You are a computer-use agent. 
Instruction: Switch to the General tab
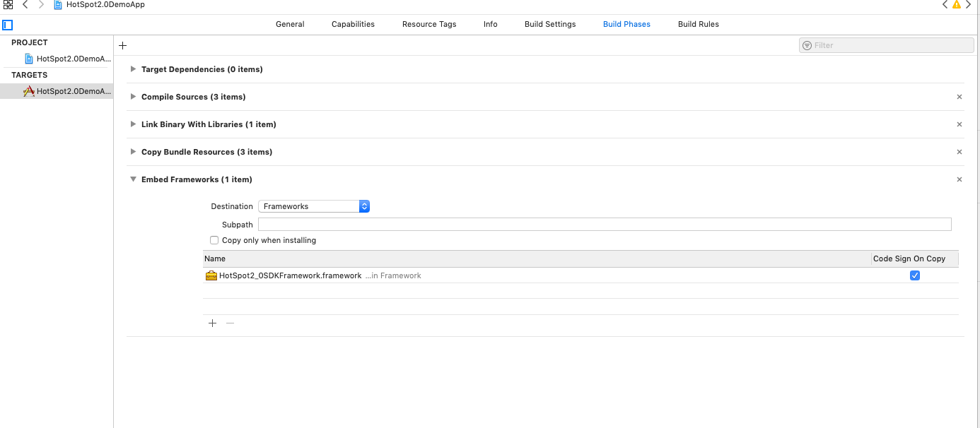point(290,24)
